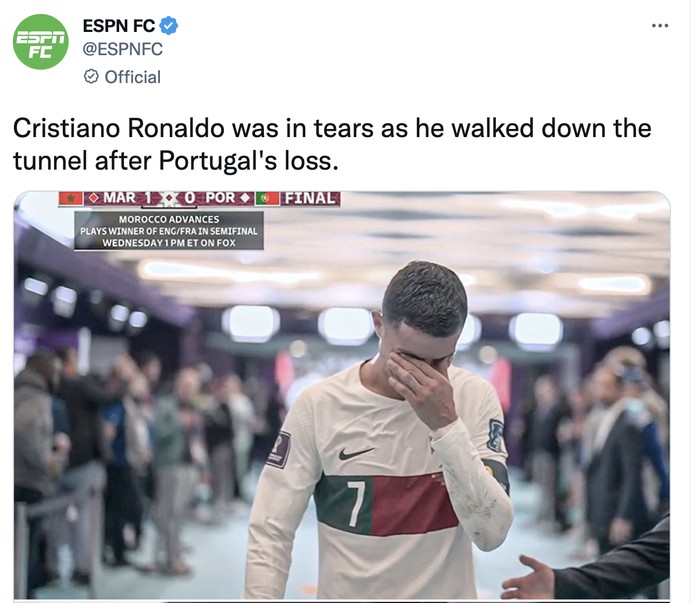
Task: Click the FINAL label in the score bug
Action: (311, 198)
